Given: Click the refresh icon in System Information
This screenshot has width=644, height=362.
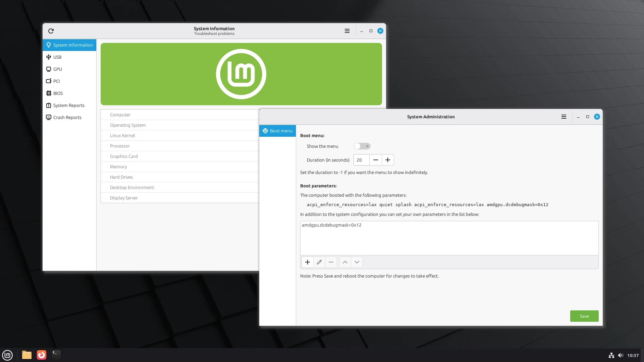Looking at the screenshot, I should click(x=51, y=31).
